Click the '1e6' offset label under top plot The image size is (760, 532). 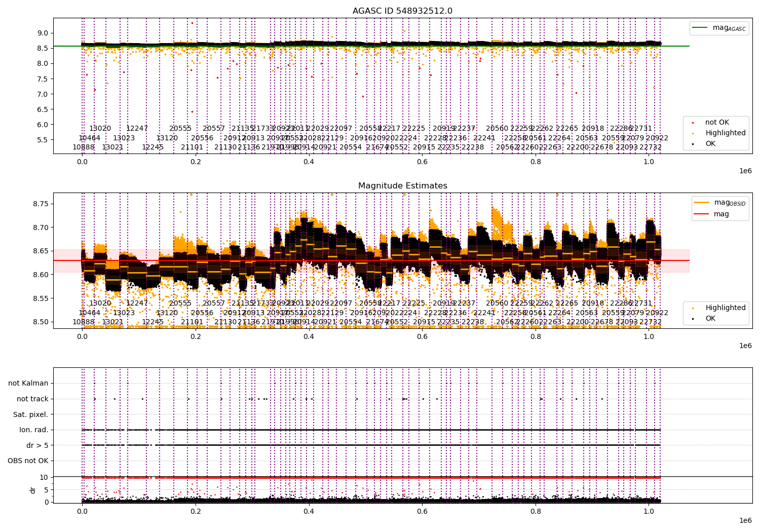(x=745, y=171)
